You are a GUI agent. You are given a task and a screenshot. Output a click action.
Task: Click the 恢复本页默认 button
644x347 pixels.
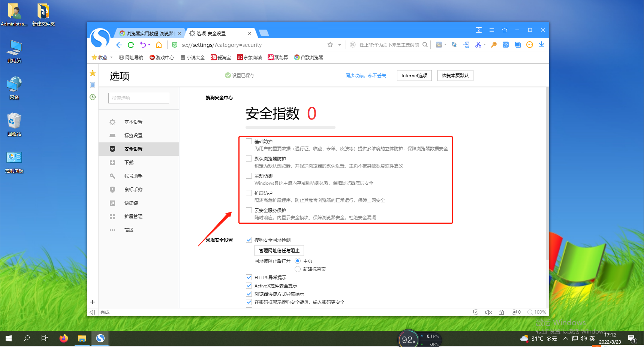(x=455, y=75)
